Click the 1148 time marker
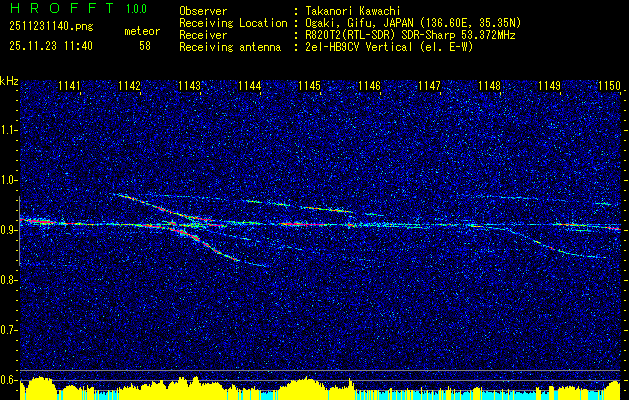Screen dimensions: 629x400 point(490,86)
